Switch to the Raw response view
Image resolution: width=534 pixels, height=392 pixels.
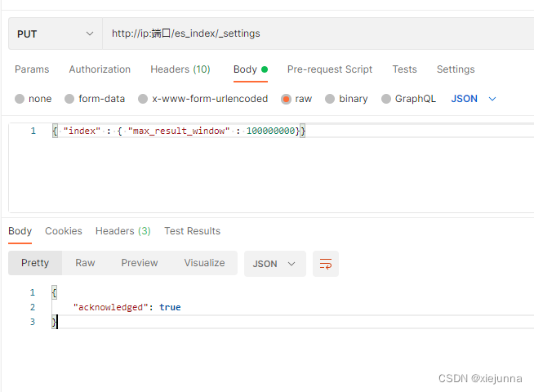tap(85, 263)
